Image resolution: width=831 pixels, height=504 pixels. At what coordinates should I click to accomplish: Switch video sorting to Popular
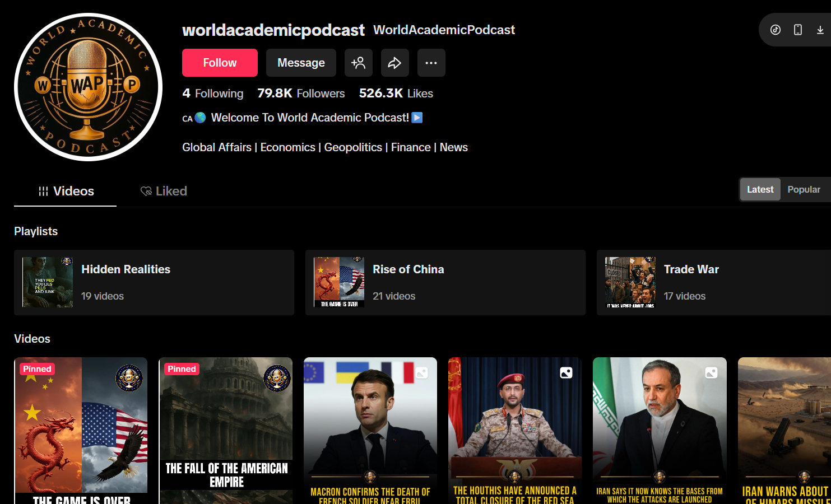[x=804, y=190]
